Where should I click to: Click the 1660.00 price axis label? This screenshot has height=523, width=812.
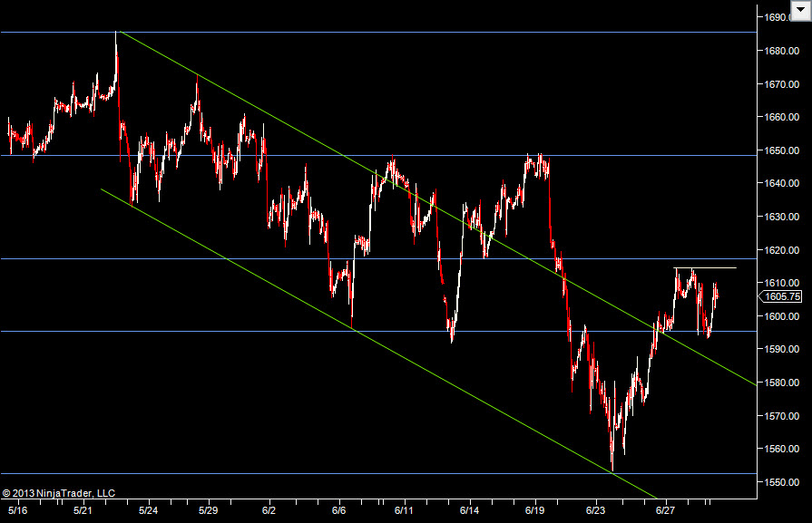pos(781,117)
